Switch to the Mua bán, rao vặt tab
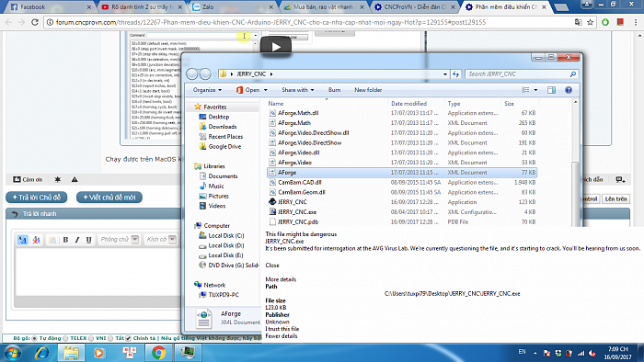 click(x=323, y=7)
